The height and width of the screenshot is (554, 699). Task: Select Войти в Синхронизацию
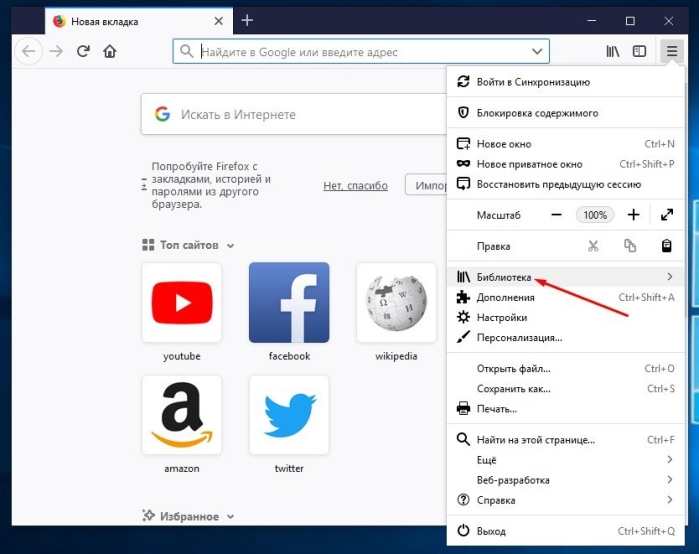(x=566, y=82)
